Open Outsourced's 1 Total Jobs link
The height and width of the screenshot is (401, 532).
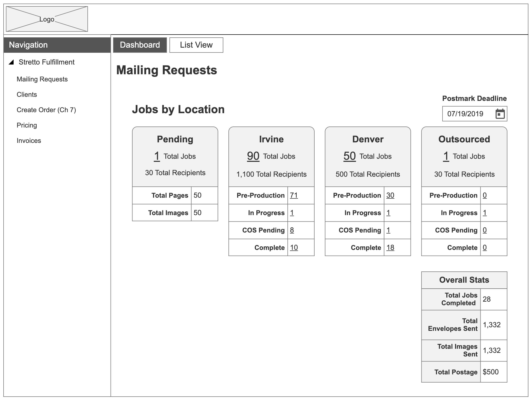(x=446, y=156)
